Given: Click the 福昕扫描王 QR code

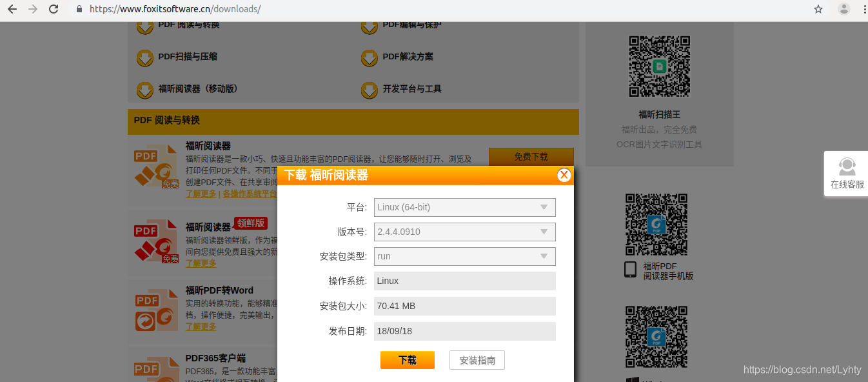Looking at the screenshot, I should point(660,66).
